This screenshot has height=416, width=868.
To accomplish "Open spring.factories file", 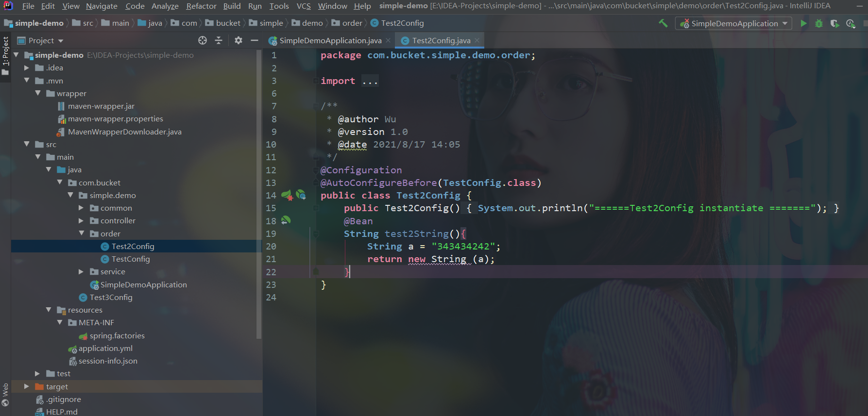I will [x=117, y=335].
